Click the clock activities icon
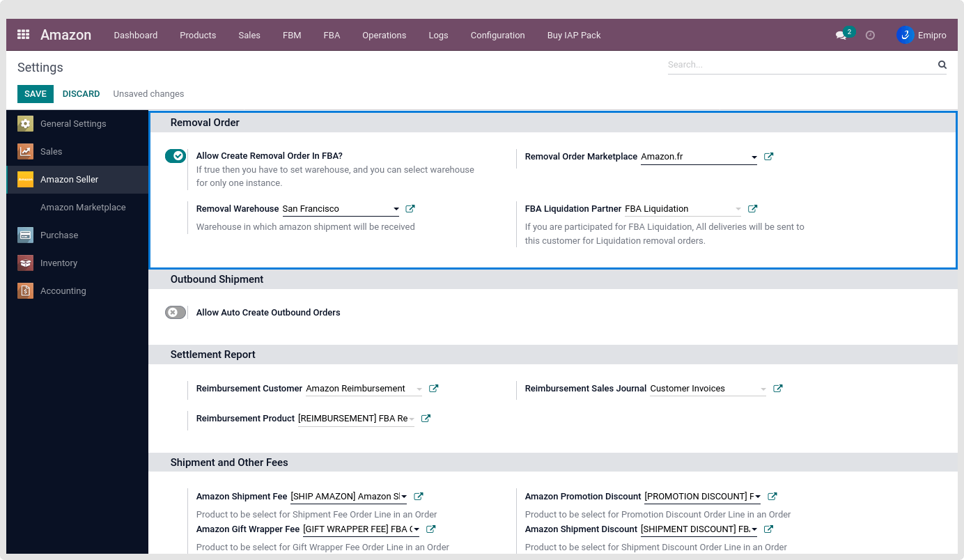 pos(870,35)
